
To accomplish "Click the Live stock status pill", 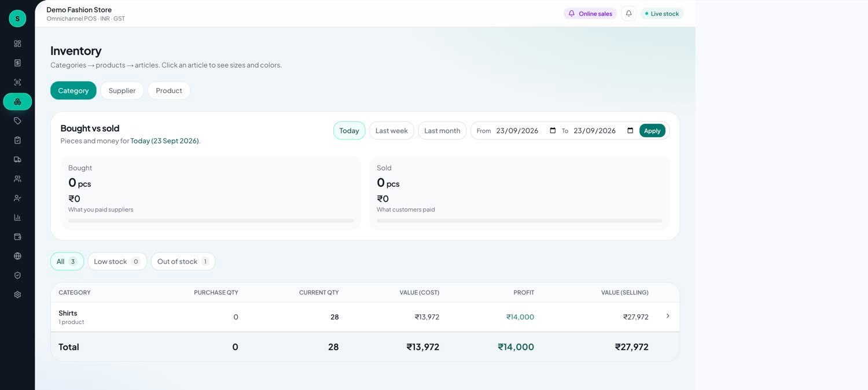I will [662, 13].
